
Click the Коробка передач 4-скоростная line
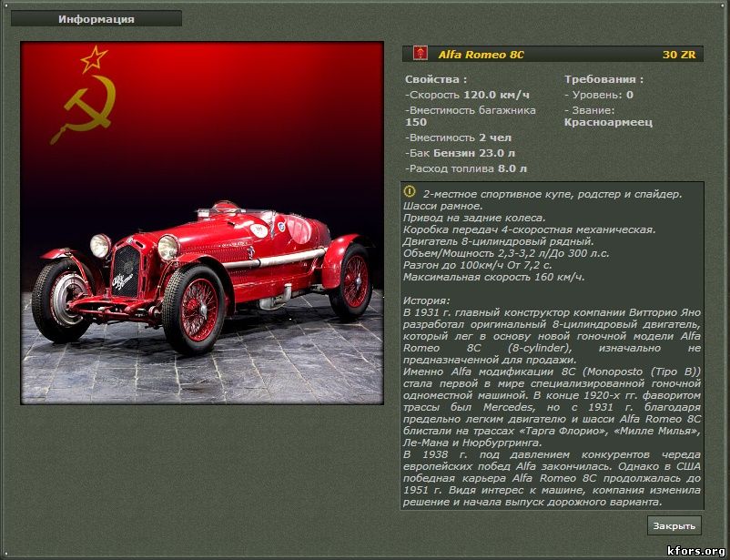[530, 229]
